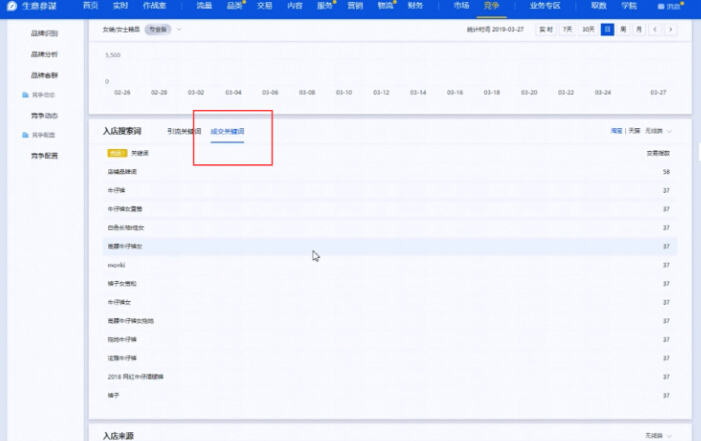Open 品牌分析 in the sidebar
This screenshot has width=701, height=441.
click(44, 53)
